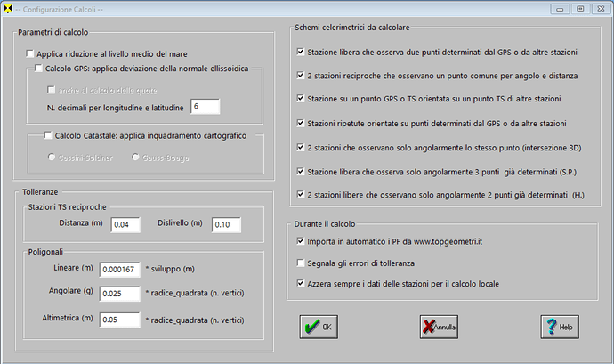614x364 pixels.
Task: Enable 'Segnala gli errori di tolleranza'
Action: click(x=302, y=263)
